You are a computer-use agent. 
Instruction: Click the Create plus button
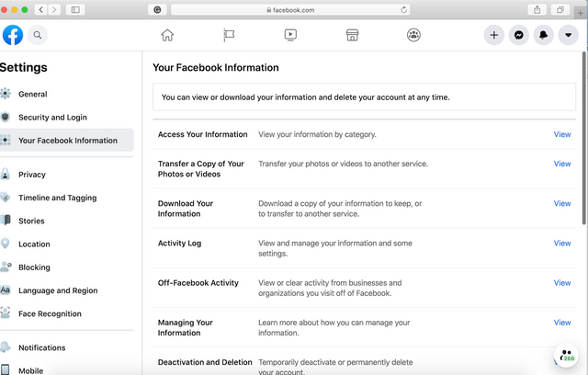tap(494, 35)
